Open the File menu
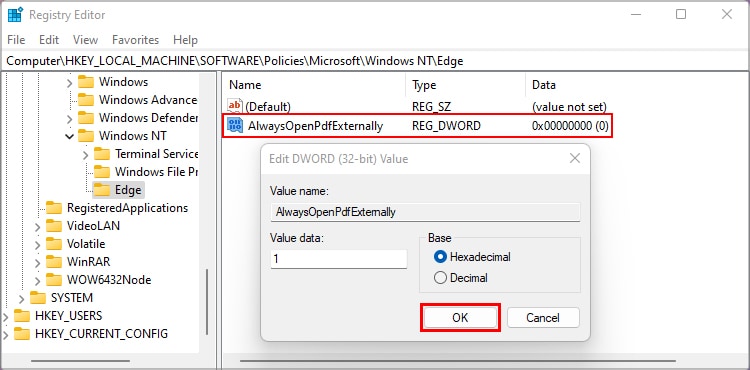The height and width of the screenshot is (370, 750). pos(16,40)
